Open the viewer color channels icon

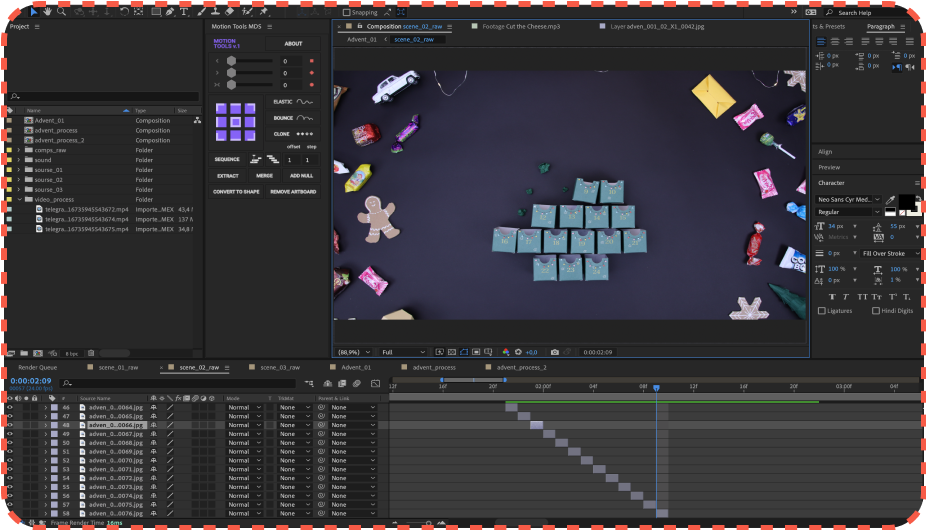pos(506,352)
